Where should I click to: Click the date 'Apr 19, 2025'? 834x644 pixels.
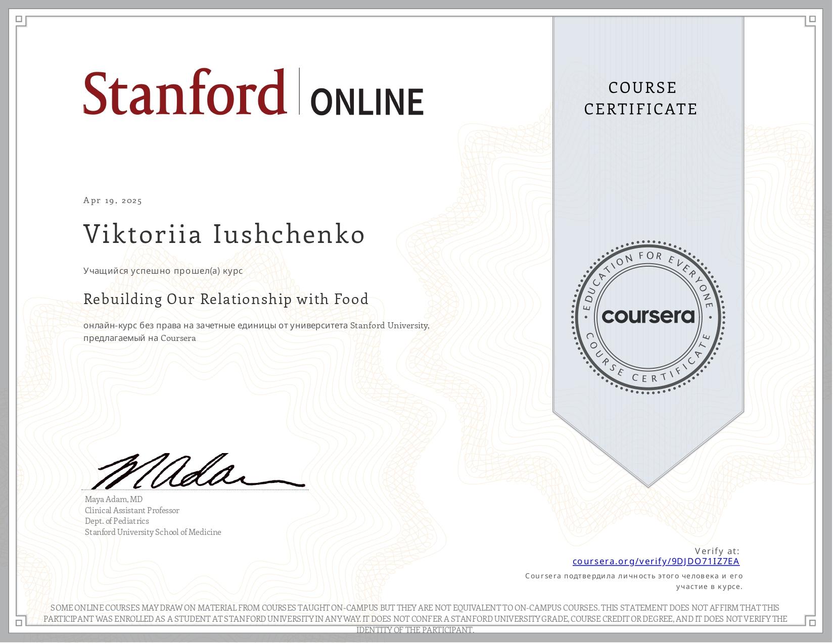[113, 201]
